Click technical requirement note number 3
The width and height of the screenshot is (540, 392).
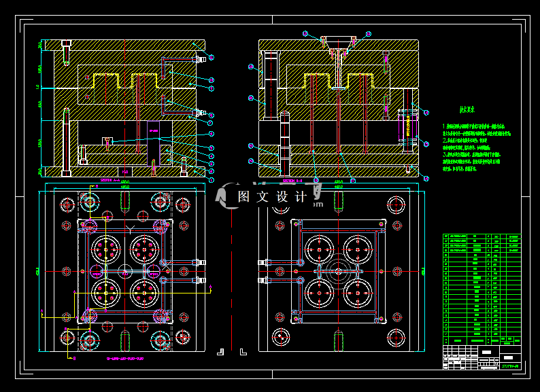click(x=471, y=162)
